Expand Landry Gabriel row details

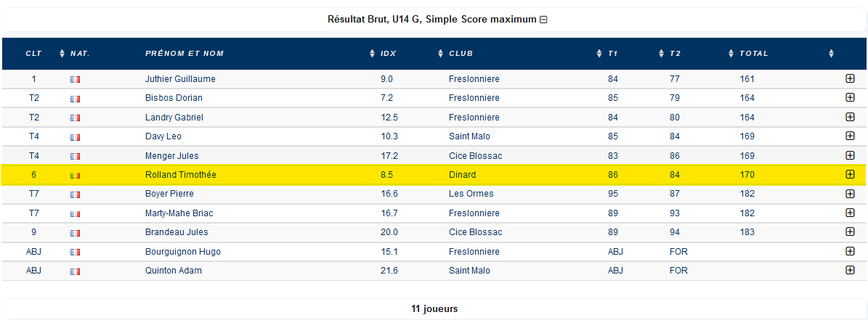click(850, 117)
